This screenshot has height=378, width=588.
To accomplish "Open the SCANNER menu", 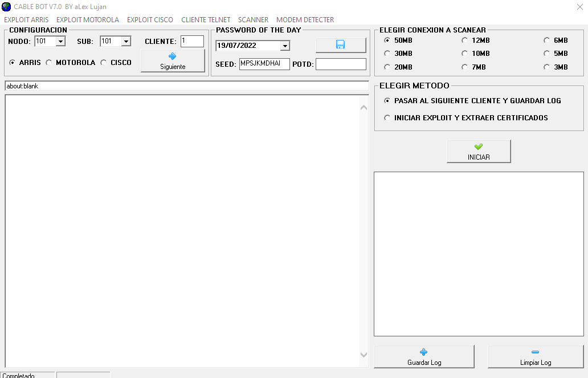I will 253,20.
